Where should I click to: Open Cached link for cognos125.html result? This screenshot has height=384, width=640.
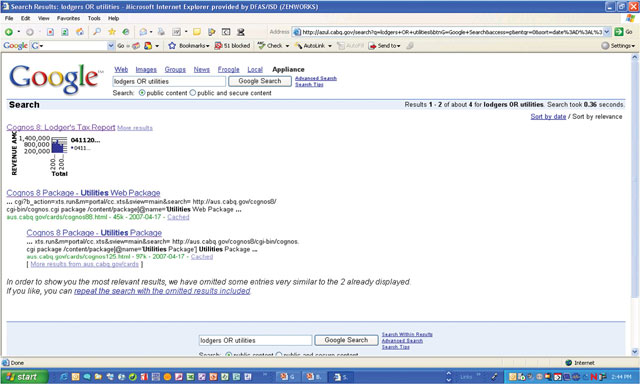tap(202, 257)
